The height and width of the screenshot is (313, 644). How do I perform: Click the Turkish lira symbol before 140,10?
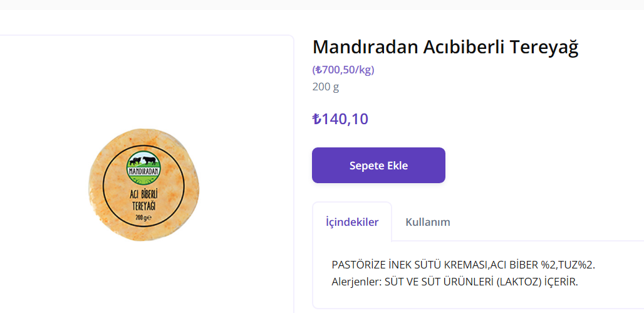click(x=316, y=119)
